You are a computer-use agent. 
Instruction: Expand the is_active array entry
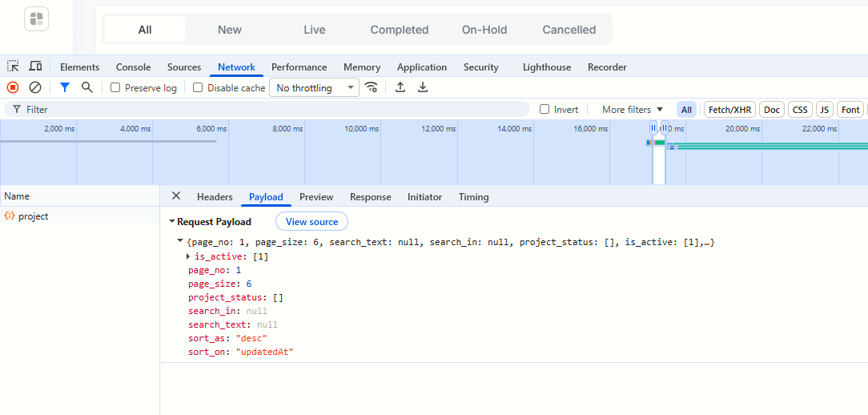188,256
